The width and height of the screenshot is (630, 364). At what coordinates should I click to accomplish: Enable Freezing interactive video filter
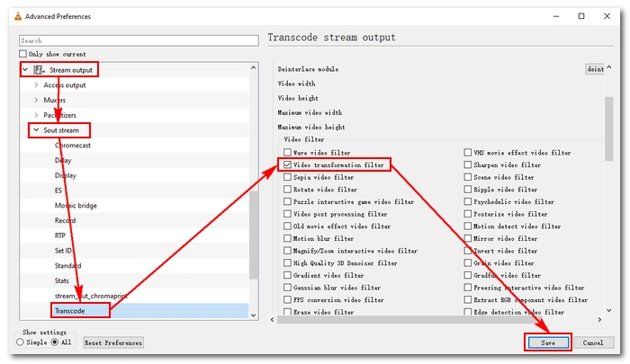[468, 288]
